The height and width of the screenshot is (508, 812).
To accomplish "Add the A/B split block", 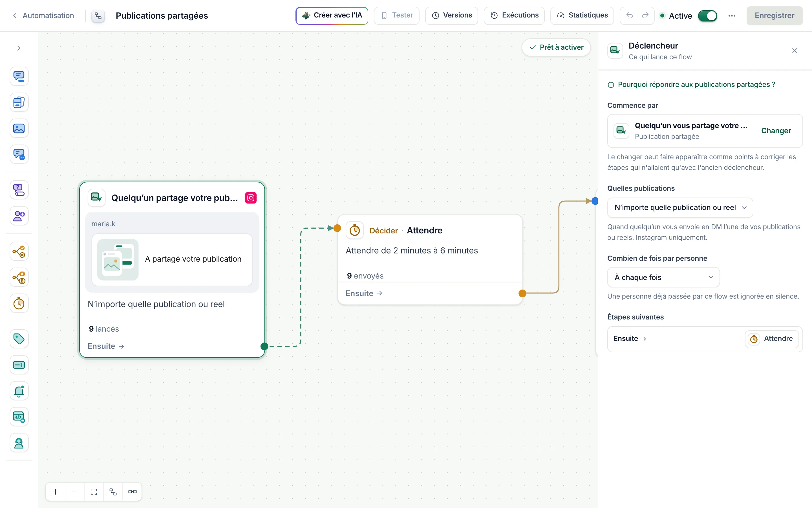I will [19, 277].
